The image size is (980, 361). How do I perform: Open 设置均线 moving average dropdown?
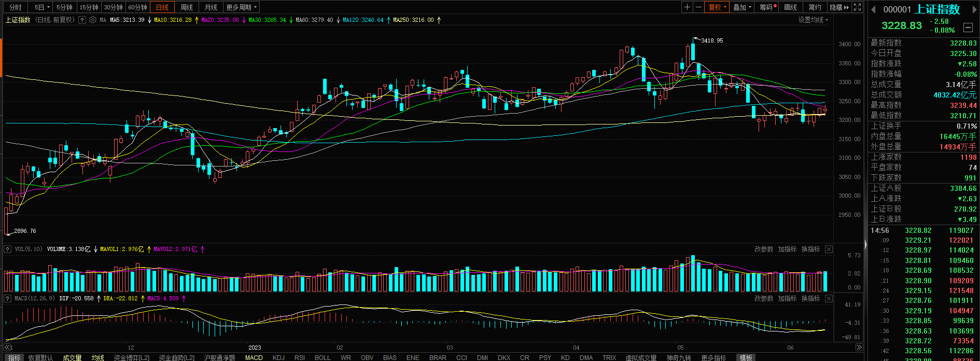[x=813, y=20]
